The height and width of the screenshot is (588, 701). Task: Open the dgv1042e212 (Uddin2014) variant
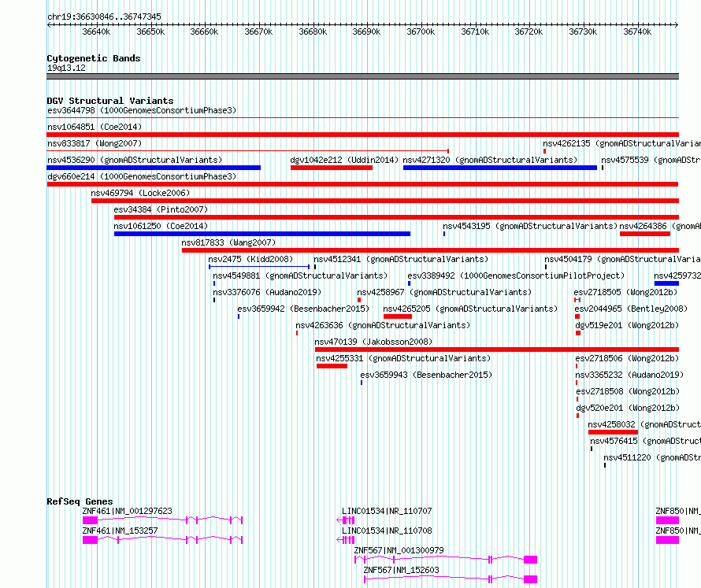(x=344, y=160)
